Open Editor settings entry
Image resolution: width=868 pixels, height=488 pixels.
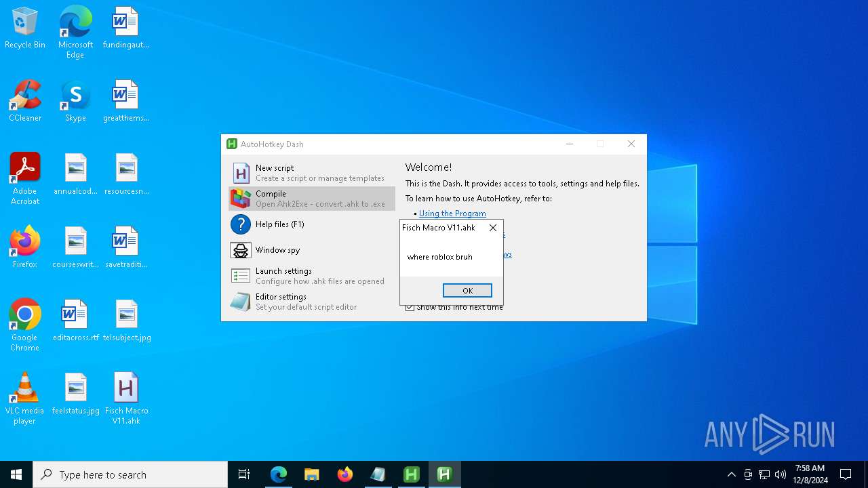(312, 302)
